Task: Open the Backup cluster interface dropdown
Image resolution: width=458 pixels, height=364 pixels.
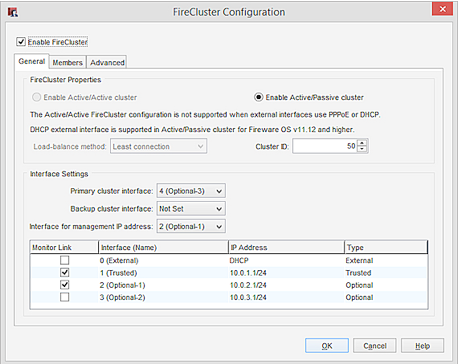Action: [x=191, y=209]
